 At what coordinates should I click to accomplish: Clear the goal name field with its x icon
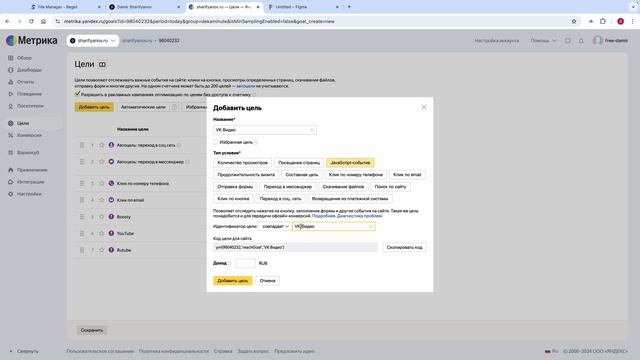tap(311, 130)
